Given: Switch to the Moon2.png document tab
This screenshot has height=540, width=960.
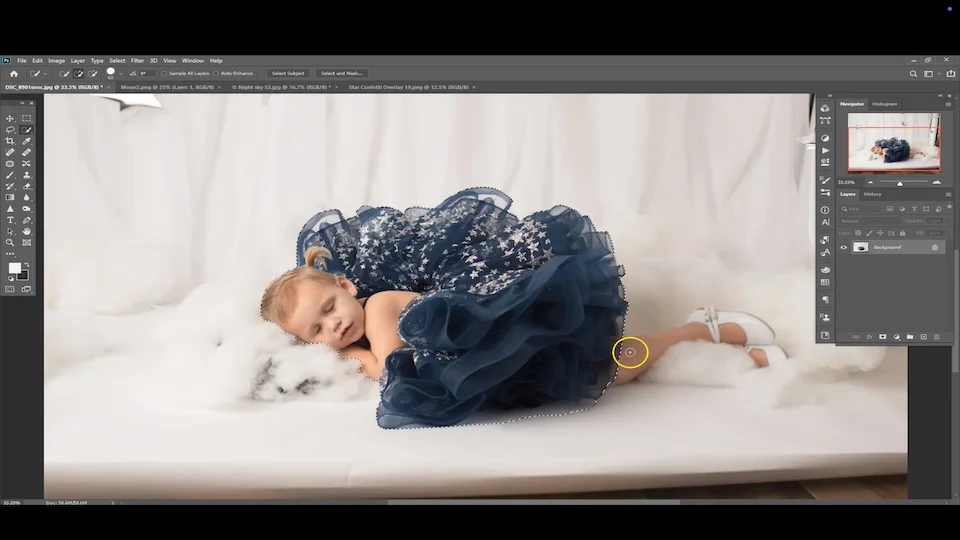Looking at the screenshot, I should tap(167, 87).
